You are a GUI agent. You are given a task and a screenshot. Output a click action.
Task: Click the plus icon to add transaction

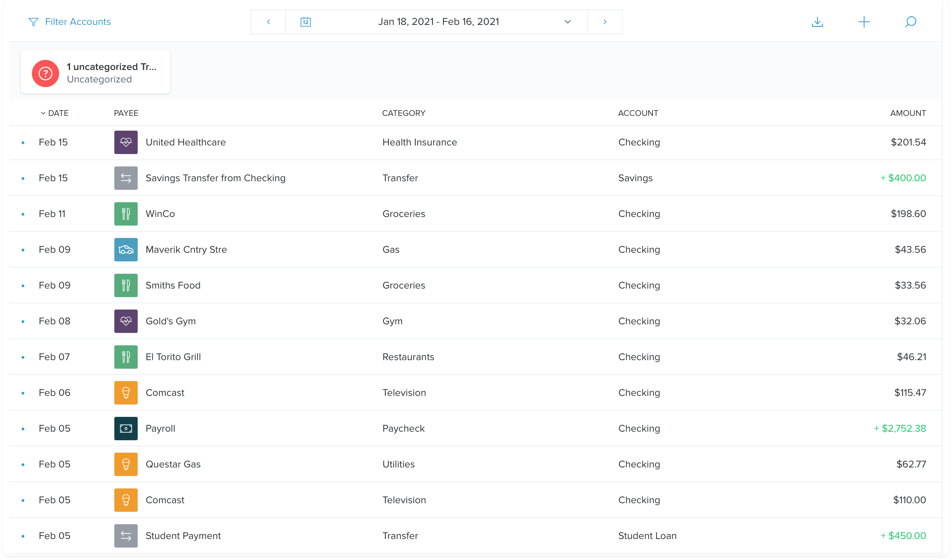coord(864,22)
